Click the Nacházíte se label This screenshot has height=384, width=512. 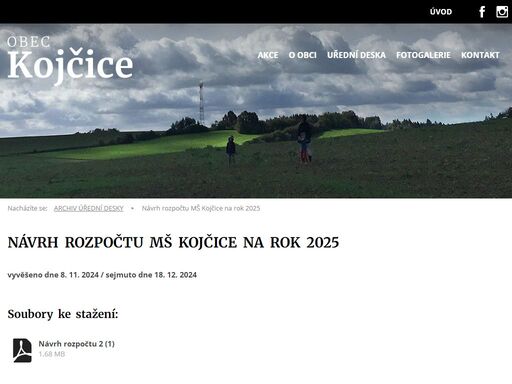click(x=27, y=208)
